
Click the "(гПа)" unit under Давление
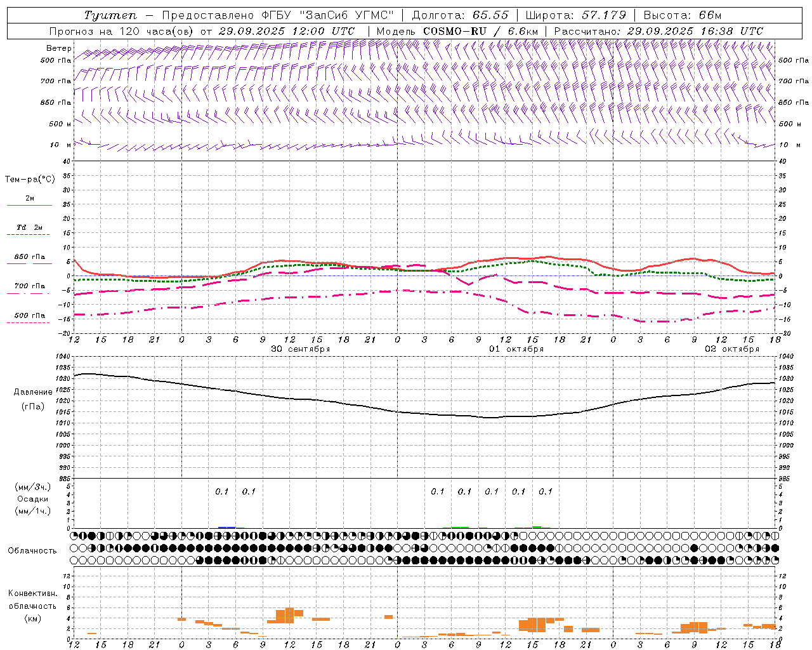tap(32, 406)
